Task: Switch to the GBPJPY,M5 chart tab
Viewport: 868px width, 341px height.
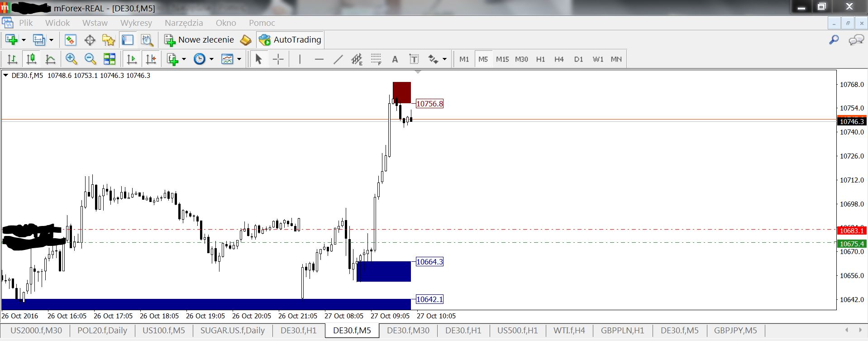Action: [735, 331]
